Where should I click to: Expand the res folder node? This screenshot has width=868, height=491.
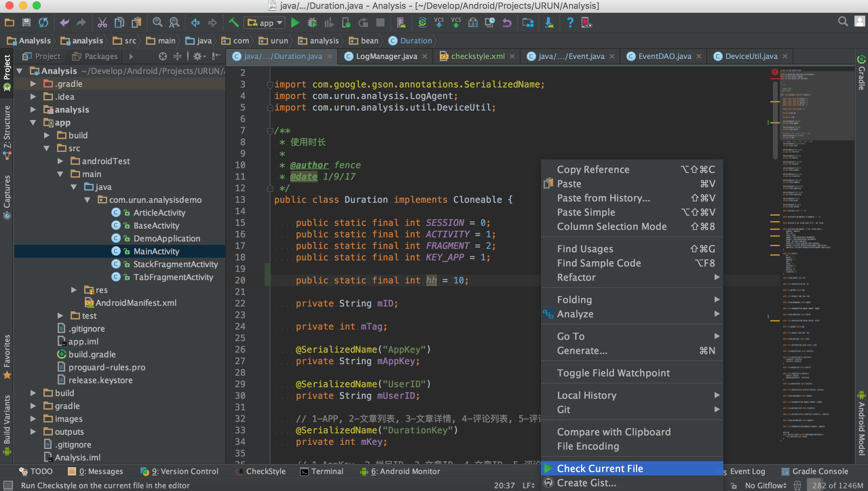click(x=74, y=290)
